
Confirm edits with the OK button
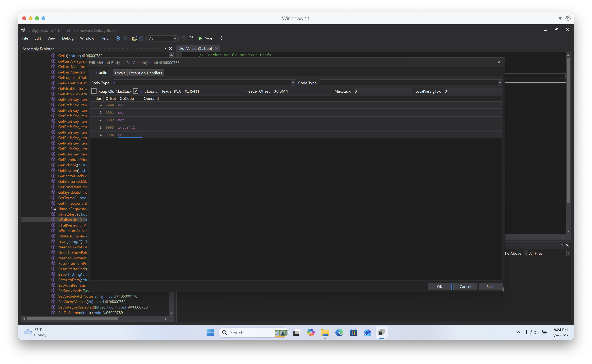(439, 287)
